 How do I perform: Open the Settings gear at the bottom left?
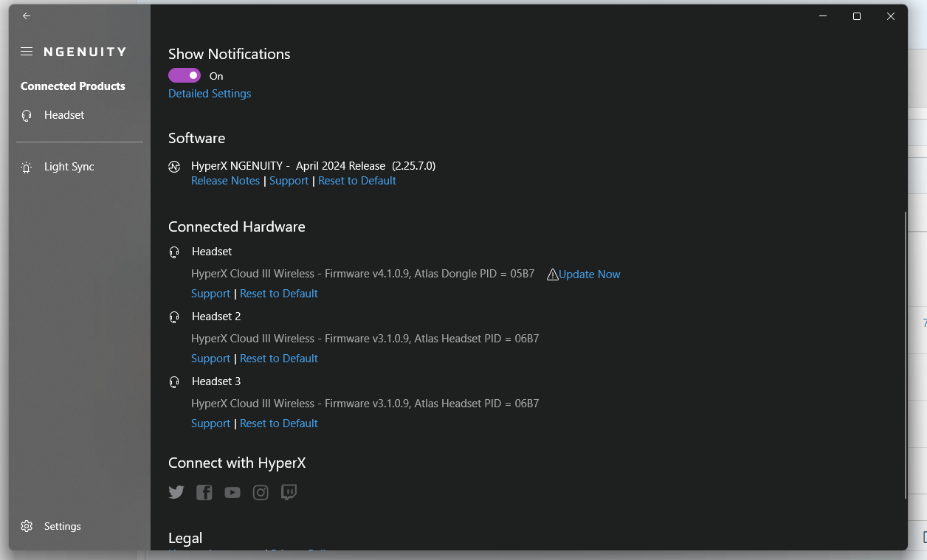point(28,526)
